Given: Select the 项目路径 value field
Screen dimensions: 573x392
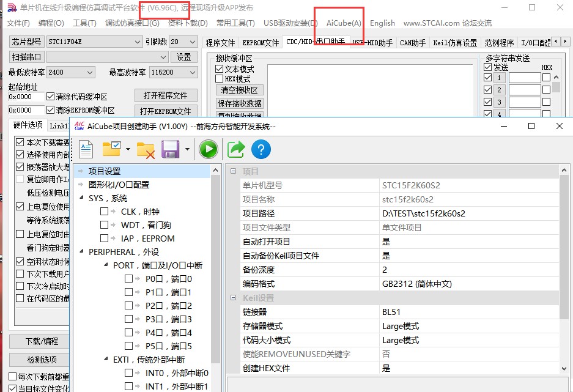Looking at the screenshot, I should point(468,213).
